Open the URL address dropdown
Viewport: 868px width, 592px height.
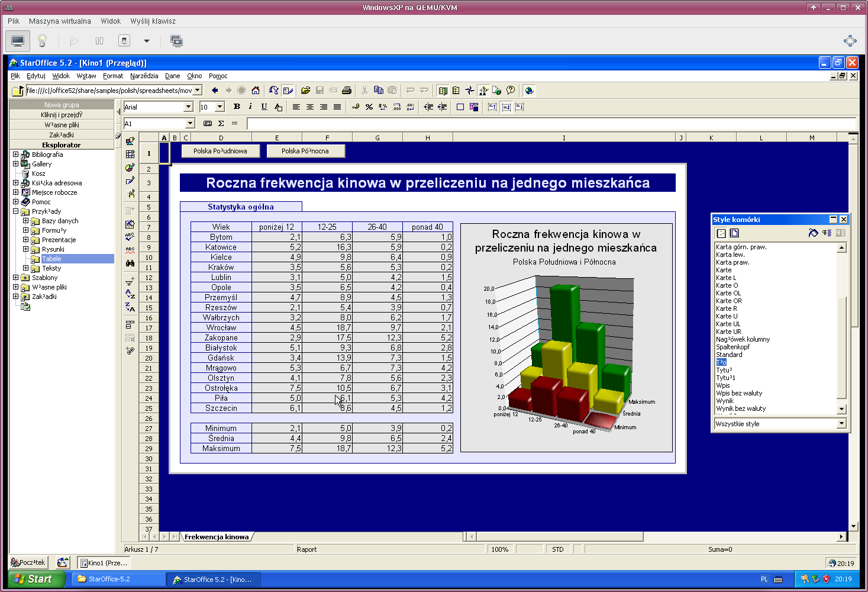coord(198,90)
